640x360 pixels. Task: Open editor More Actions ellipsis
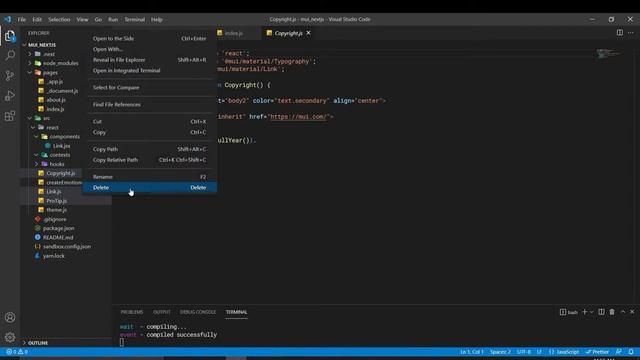[x=631, y=33]
